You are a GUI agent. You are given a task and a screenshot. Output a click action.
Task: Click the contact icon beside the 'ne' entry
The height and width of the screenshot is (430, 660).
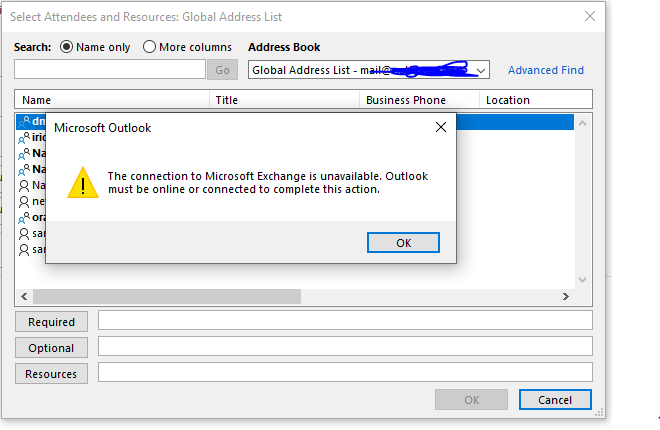click(24, 201)
